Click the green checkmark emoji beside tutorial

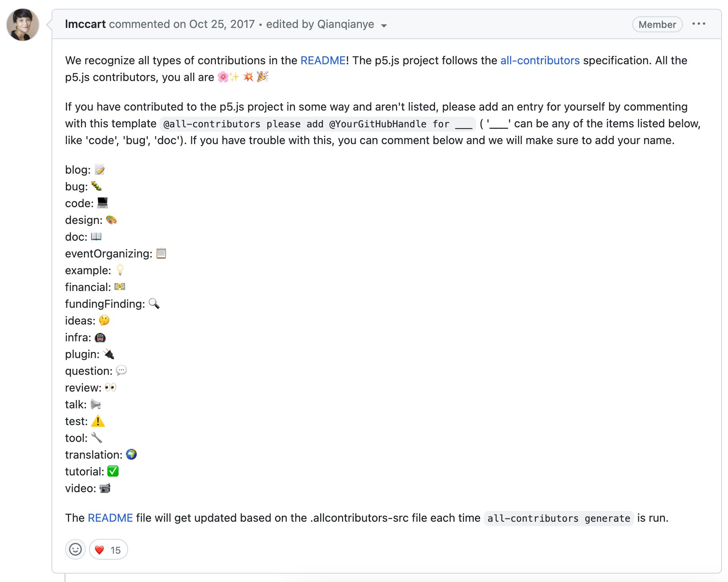coord(113,471)
